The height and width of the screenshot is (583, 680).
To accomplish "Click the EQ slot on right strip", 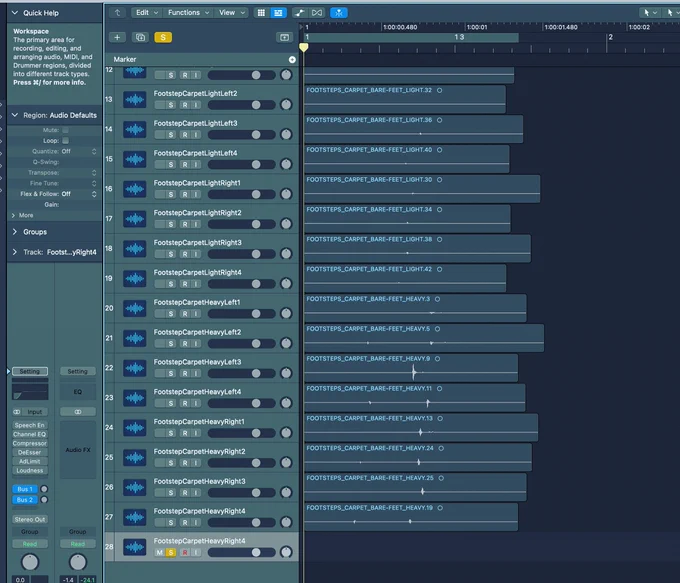I will click(78, 392).
